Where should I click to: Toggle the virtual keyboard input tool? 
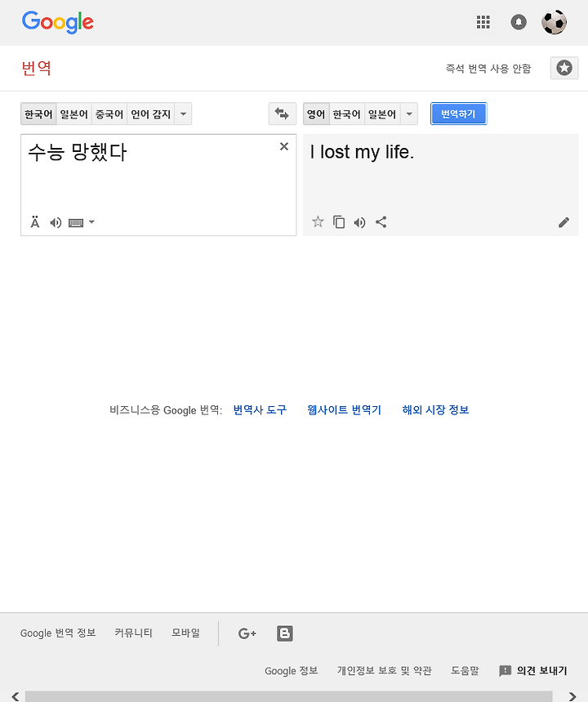76,222
